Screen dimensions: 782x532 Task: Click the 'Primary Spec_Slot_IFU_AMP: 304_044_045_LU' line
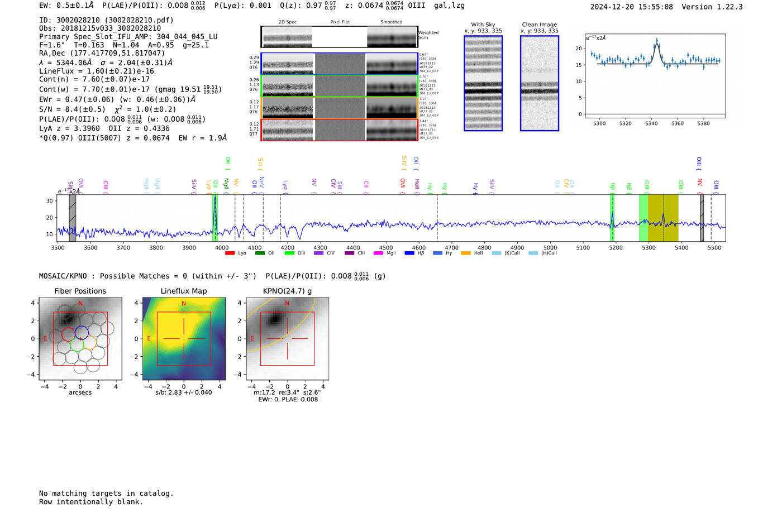128,36
